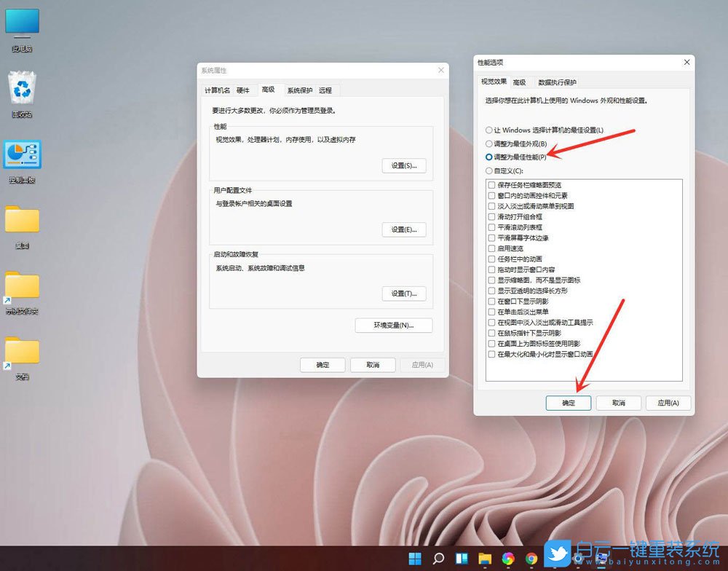Click the 环境变量(N) button
Viewport: 728px width, 571px height.
(x=393, y=325)
